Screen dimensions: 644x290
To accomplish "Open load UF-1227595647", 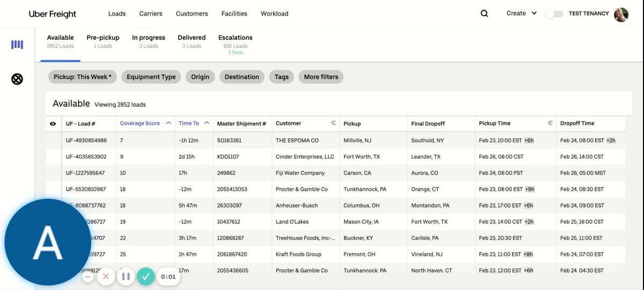I will [x=85, y=173].
